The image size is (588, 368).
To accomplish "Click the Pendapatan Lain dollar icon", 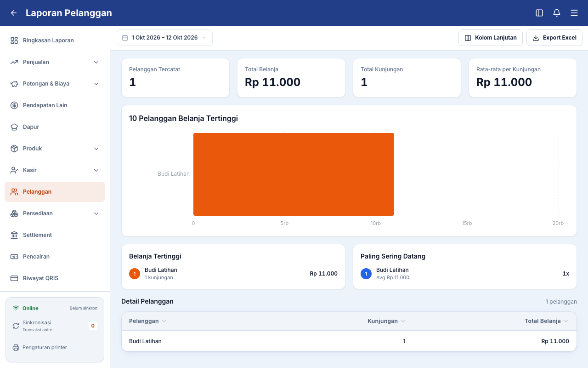I will point(14,105).
